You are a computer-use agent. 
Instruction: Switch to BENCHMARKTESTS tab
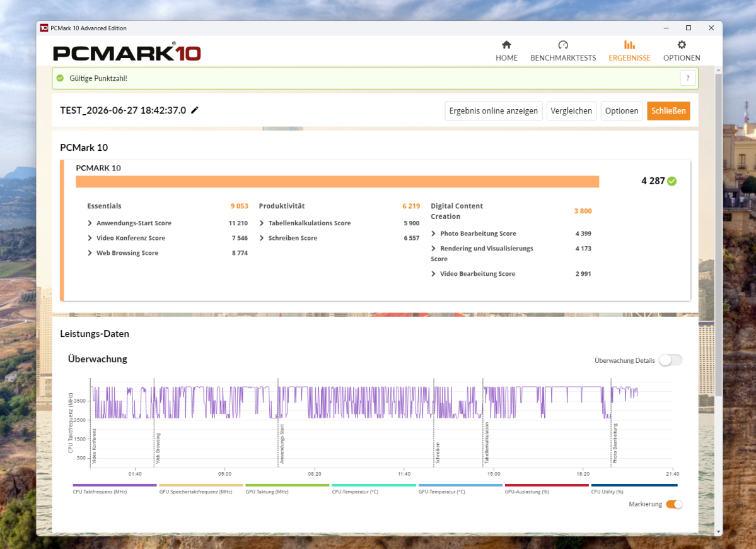[562, 51]
